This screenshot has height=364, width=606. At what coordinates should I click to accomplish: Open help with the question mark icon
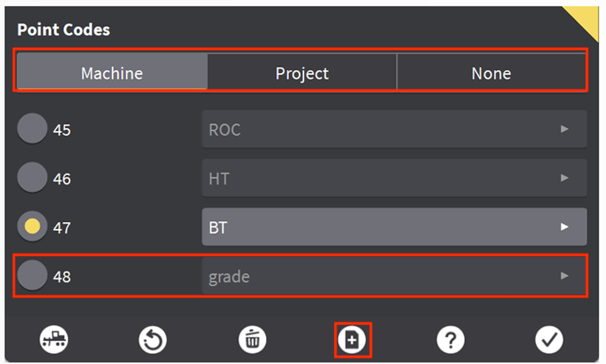(x=451, y=340)
